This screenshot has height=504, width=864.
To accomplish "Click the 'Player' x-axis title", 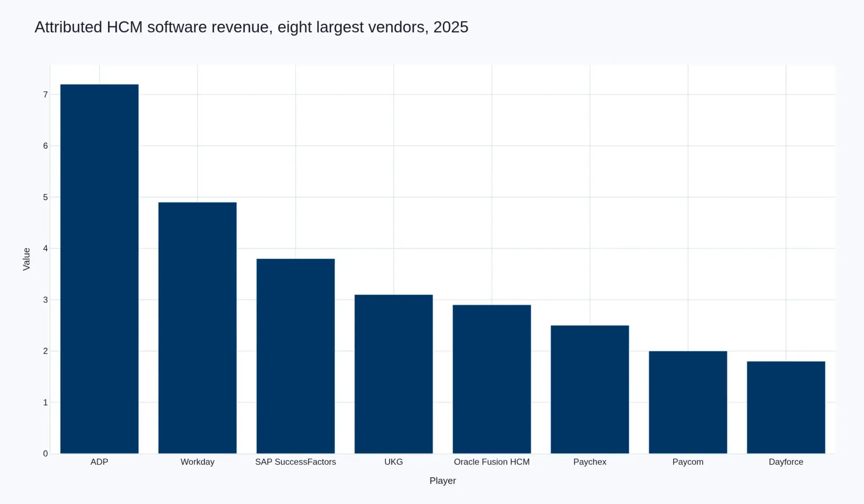I will click(443, 481).
